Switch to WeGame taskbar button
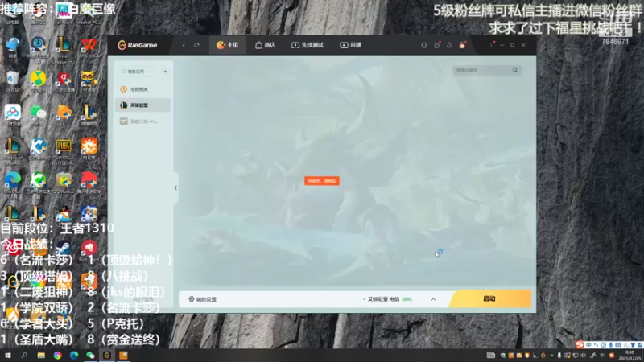 (x=107, y=356)
